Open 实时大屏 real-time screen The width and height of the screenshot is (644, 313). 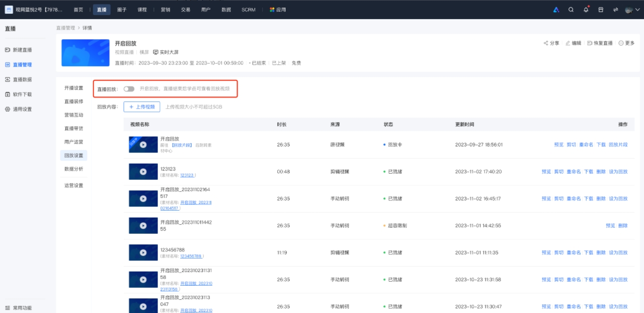[x=166, y=53]
